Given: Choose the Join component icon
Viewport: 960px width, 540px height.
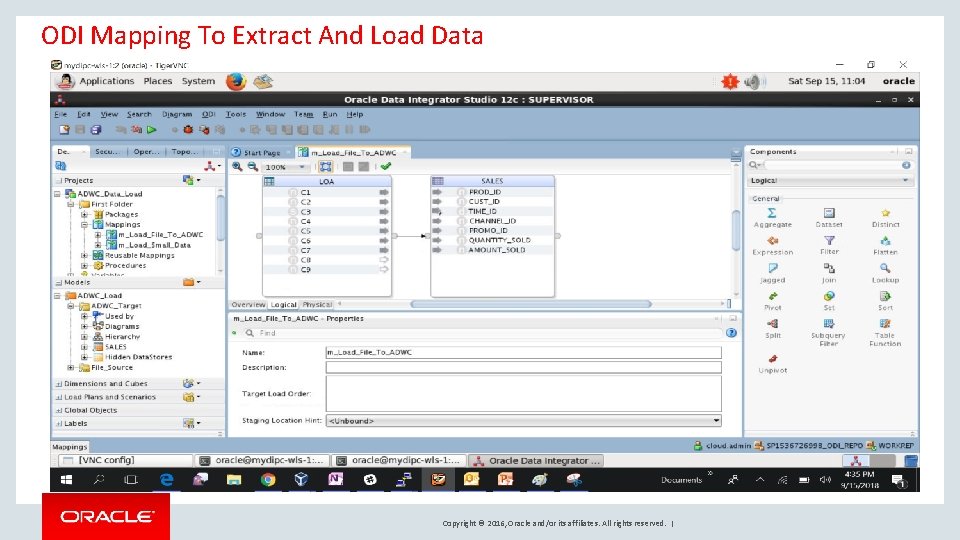Looking at the screenshot, I should coord(829,268).
